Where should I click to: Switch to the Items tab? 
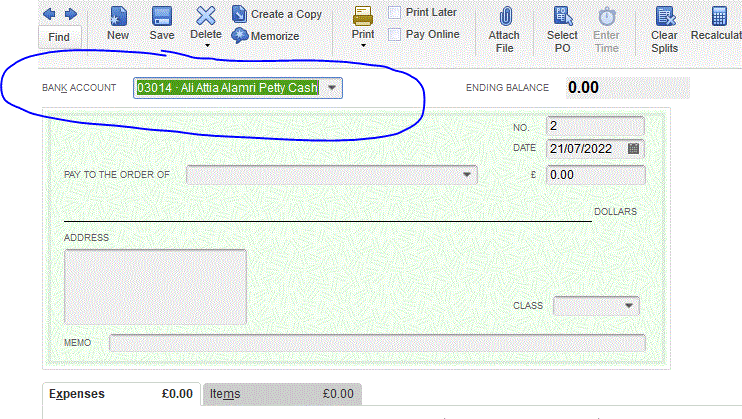(x=282, y=394)
